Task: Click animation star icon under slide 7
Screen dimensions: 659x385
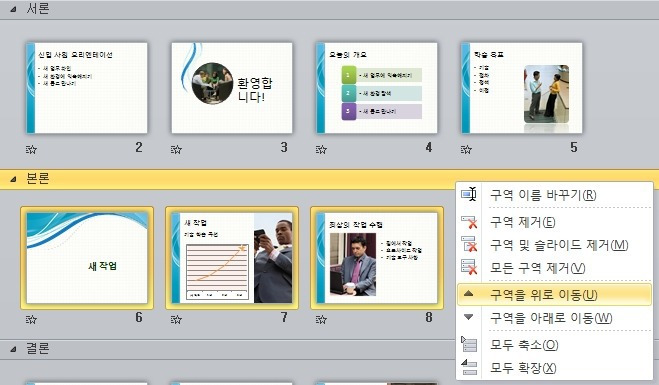Action: (x=176, y=319)
